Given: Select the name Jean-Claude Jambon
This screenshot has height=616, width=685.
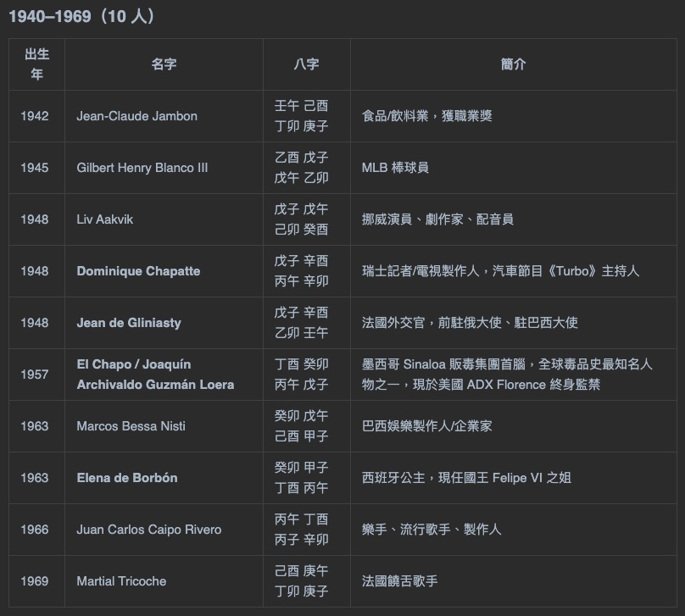Looking at the screenshot, I should (x=136, y=116).
